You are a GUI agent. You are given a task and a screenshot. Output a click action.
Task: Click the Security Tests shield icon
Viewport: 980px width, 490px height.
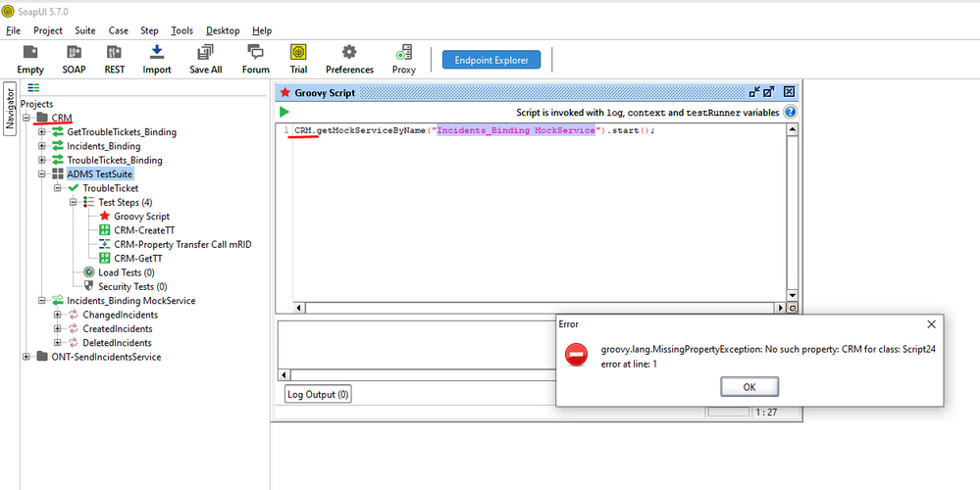point(88,286)
